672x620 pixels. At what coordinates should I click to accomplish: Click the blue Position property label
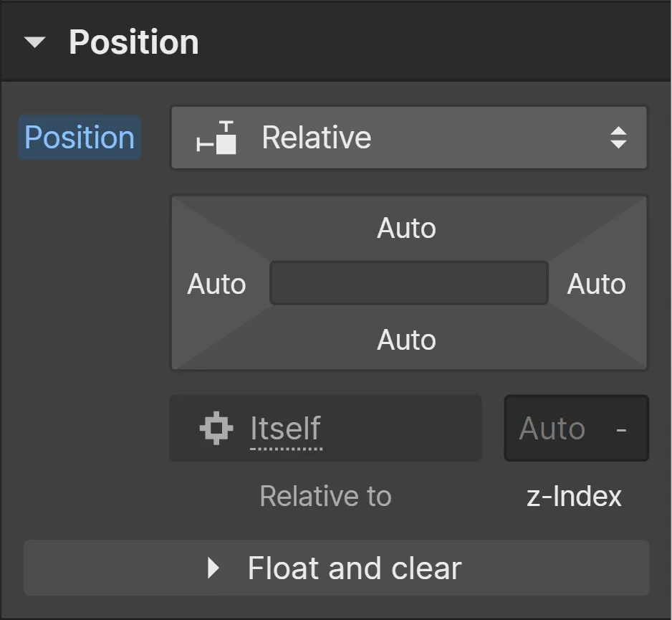80,137
